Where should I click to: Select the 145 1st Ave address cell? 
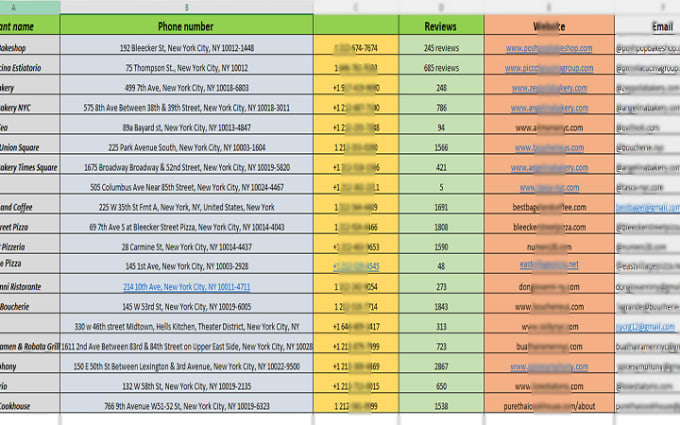click(186, 266)
